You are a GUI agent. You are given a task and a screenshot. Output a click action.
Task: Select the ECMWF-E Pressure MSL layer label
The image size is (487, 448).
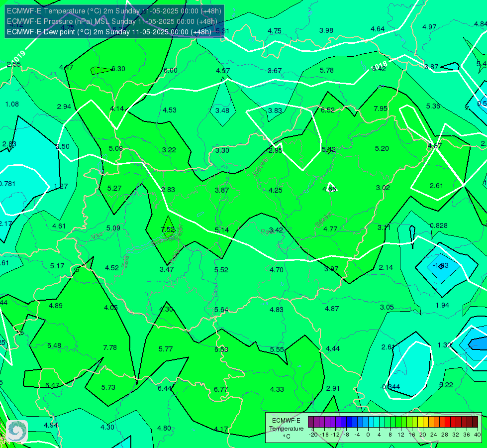[112, 21]
